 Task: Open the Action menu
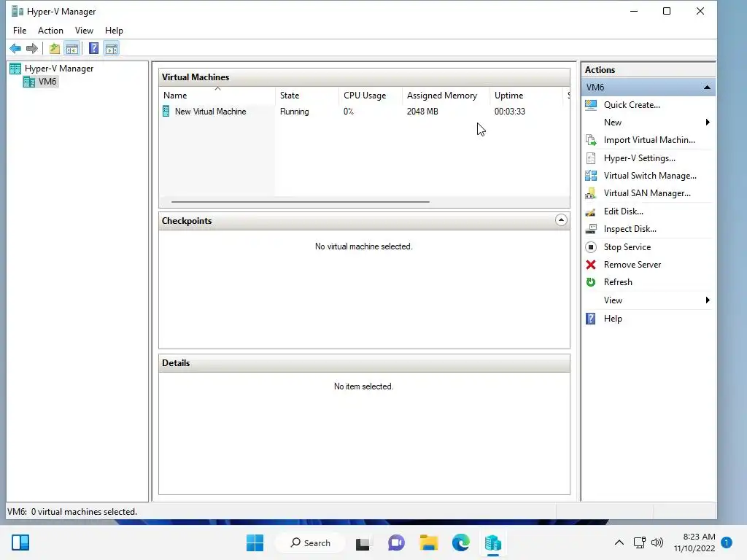pyautogui.click(x=50, y=31)
